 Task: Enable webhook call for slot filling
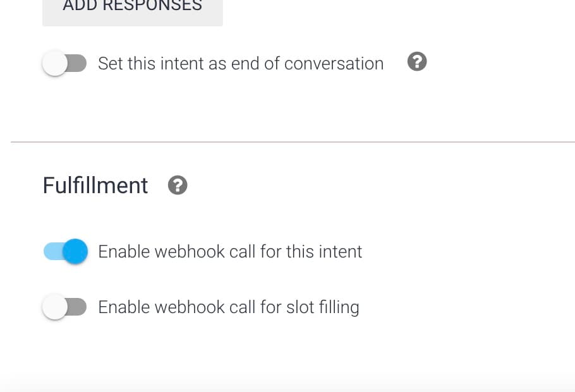click(x=64, y=307)
